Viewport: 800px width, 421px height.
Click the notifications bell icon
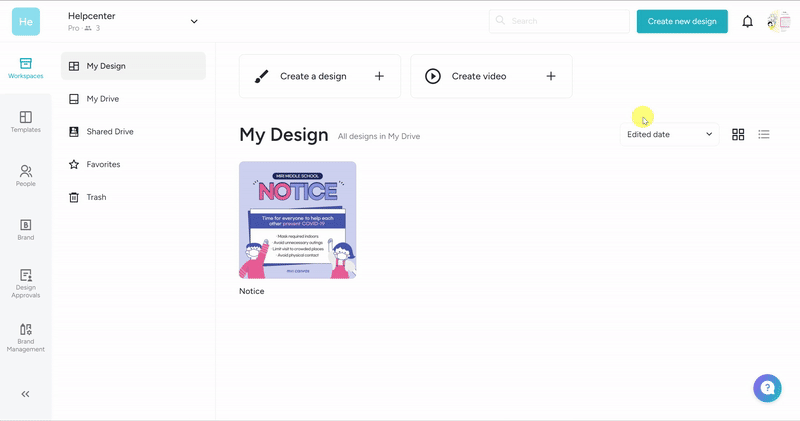[x=747, y=21]
